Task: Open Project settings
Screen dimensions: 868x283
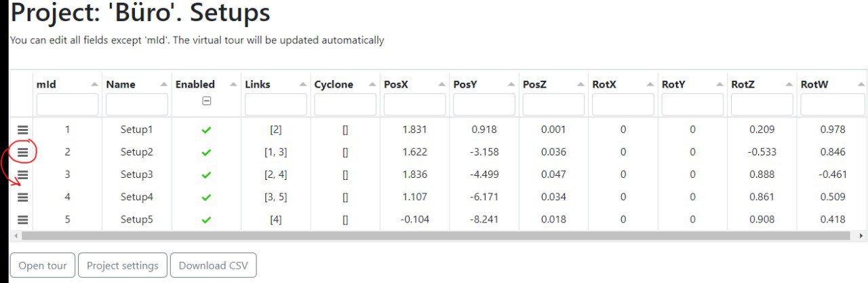Action: click(x=123, y=265)
